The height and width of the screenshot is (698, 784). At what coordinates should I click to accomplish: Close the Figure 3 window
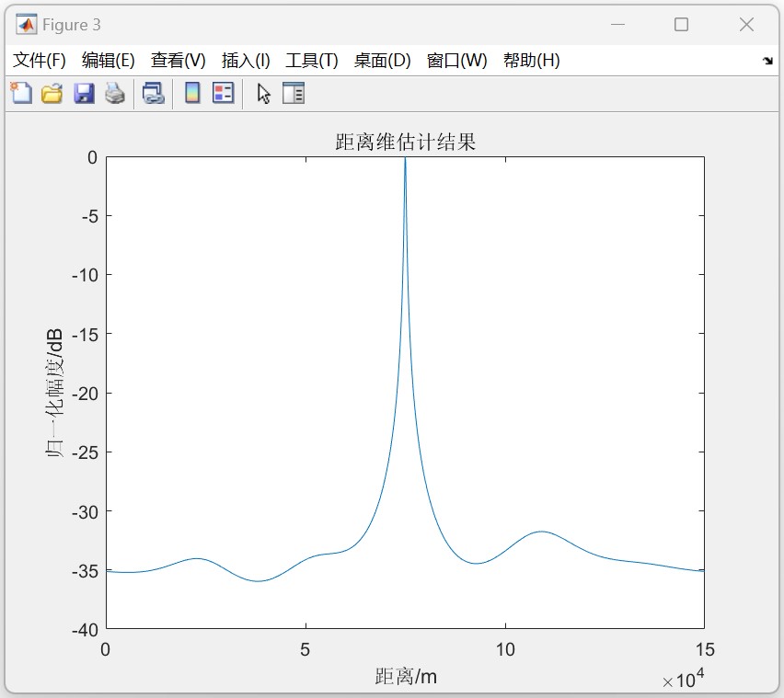point(746,24)
